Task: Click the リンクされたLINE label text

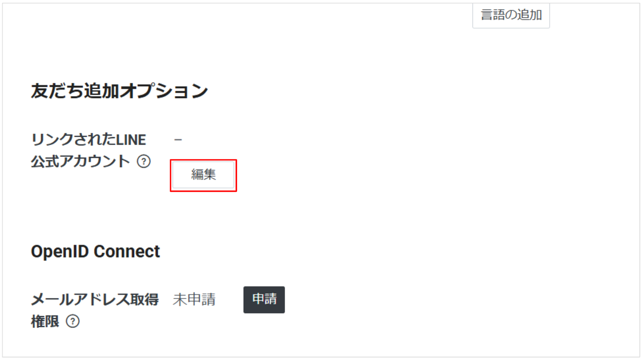Action: coord(88,140)
